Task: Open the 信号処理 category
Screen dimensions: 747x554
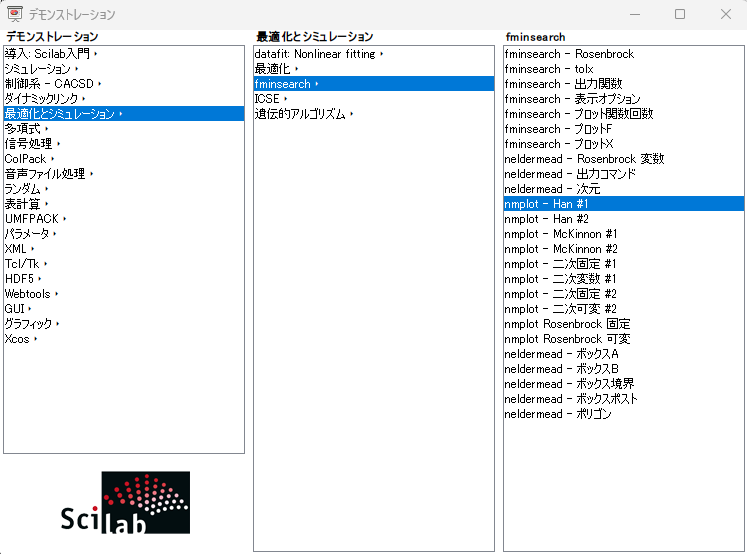Action: [30, 144]
